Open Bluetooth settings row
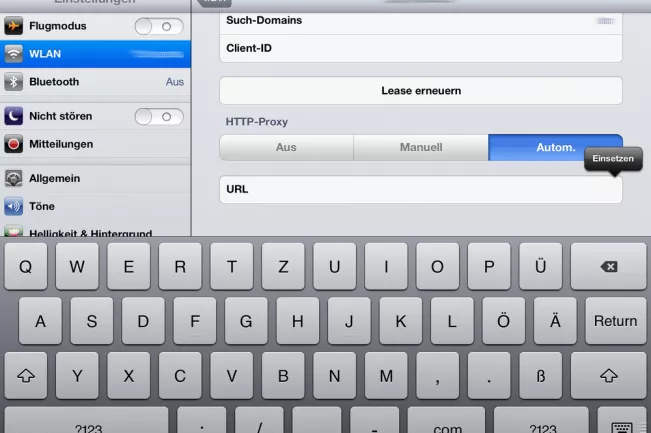This screenshot has height=433, width=651. pyautogui.click(x=95, y=82)
